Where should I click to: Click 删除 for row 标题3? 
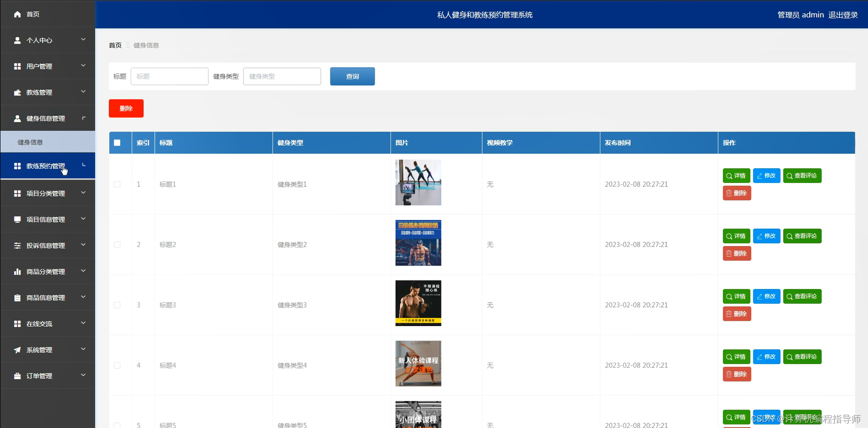[737, 314]
